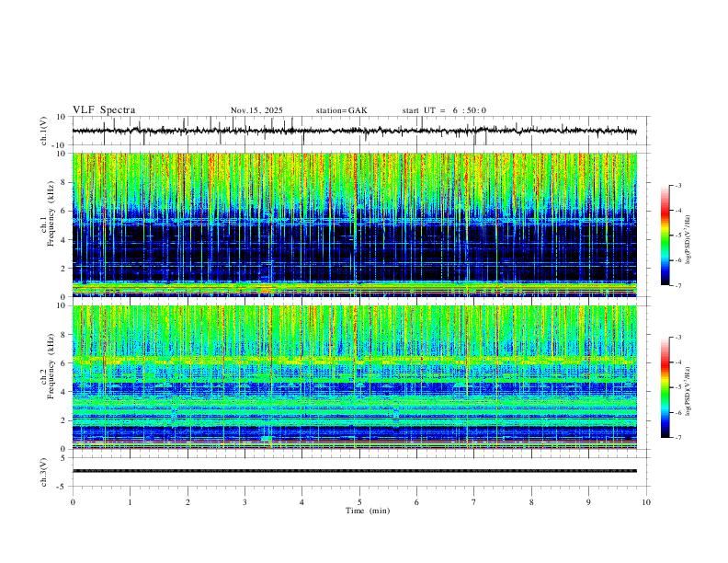Click the 'ch.1(V)' waveform axis label
728x563 pixels.
coord(44,131)
